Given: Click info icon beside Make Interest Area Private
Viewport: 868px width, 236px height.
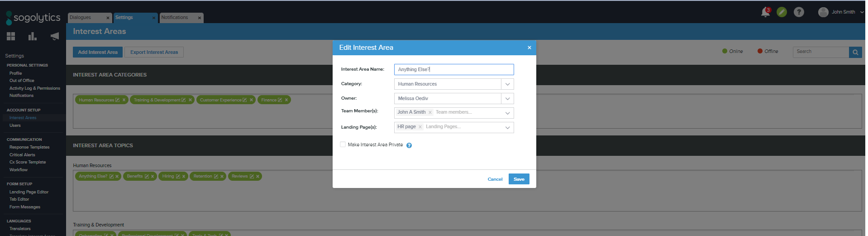Looking at the screenshot, I should (x=409, y=145).
